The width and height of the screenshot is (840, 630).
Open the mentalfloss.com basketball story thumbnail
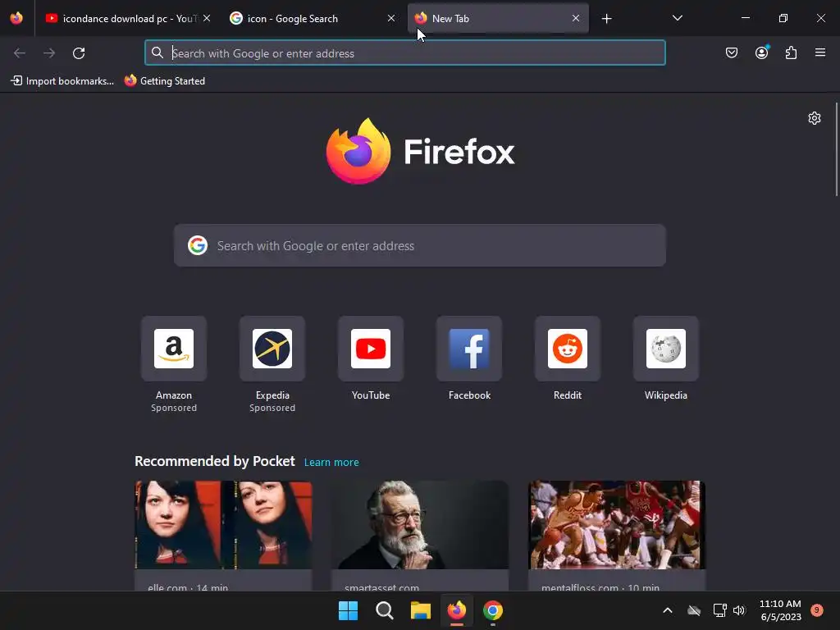coord(617,525)
